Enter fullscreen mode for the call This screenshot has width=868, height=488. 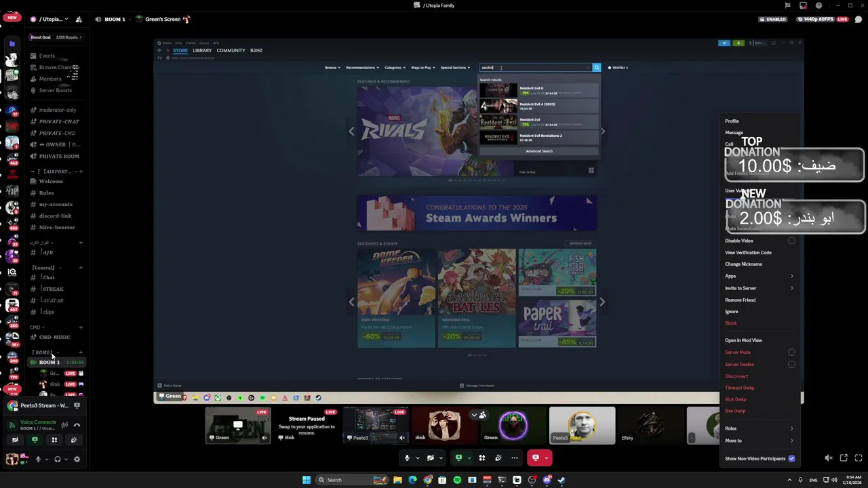tap(859, 458)
